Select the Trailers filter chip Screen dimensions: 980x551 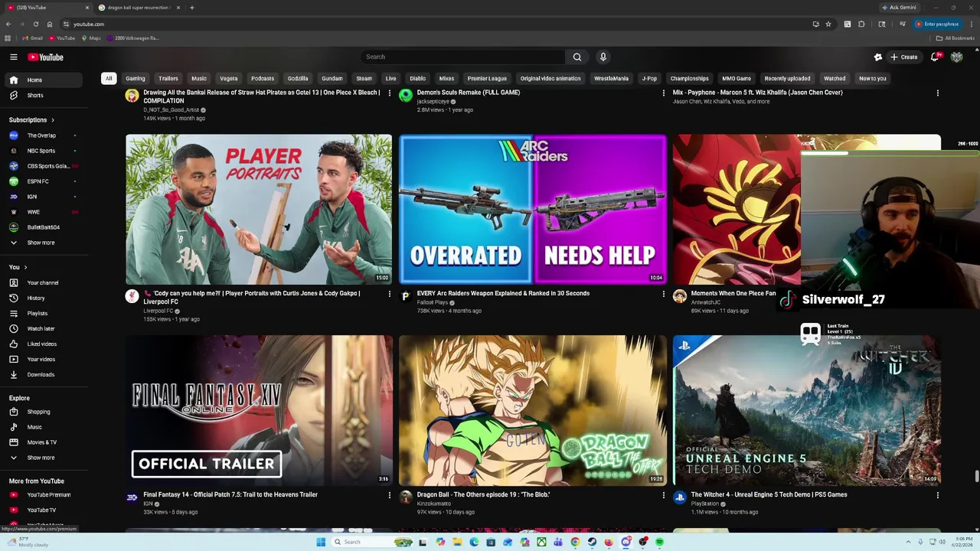pos(168,78)
